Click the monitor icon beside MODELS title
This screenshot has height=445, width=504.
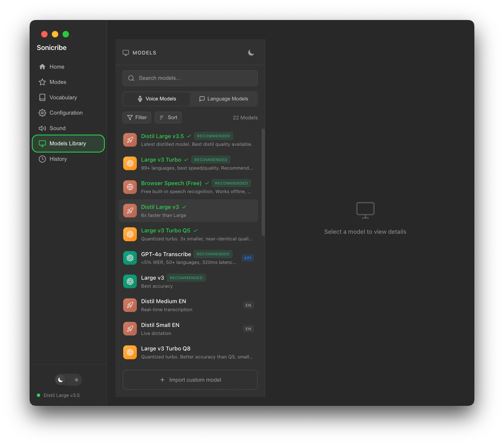[x=126, y=53]
